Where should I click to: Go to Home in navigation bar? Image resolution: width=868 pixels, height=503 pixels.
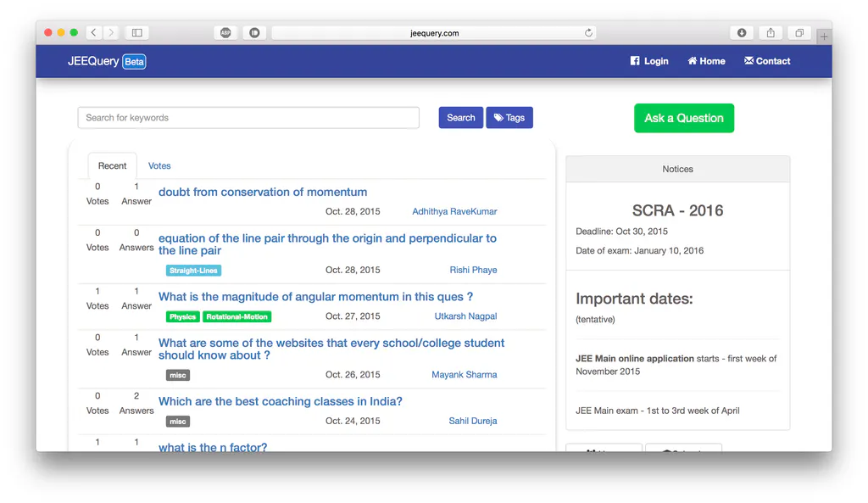point(706,61)
